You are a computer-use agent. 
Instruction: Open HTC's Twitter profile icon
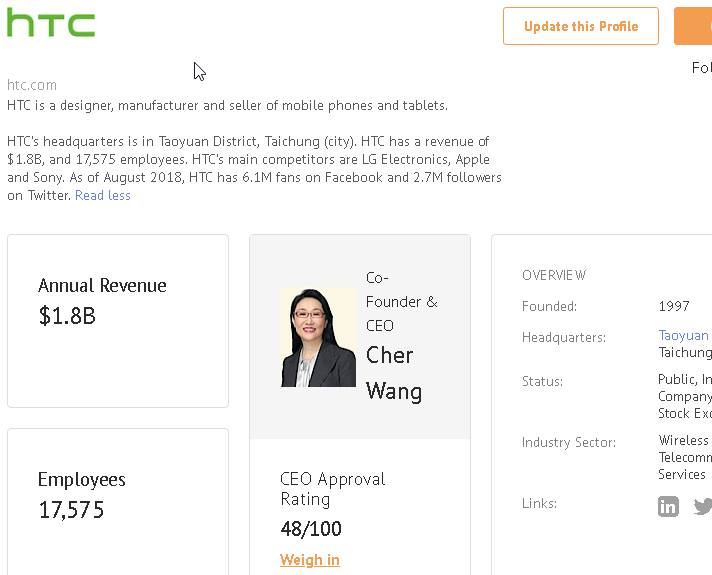tap(703, 506)
